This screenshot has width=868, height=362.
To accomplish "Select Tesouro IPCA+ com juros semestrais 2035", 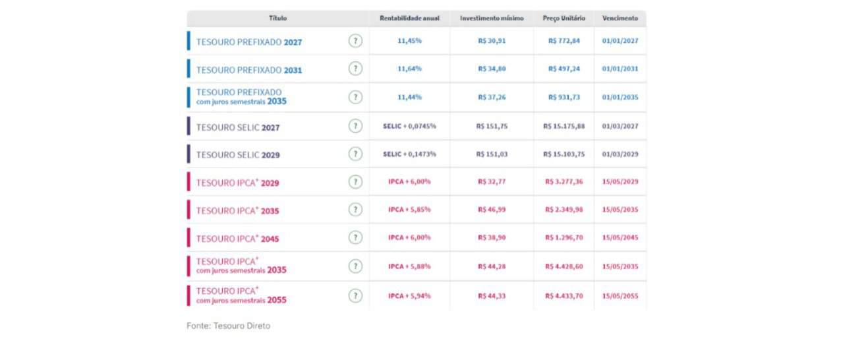I will click(241, 266).
